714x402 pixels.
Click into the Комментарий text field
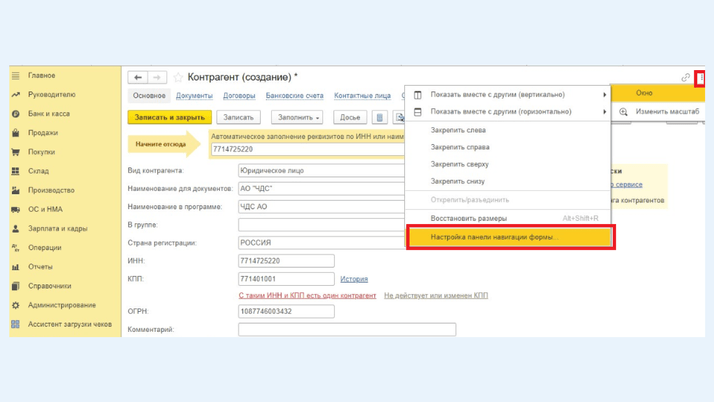click(346, 329)
